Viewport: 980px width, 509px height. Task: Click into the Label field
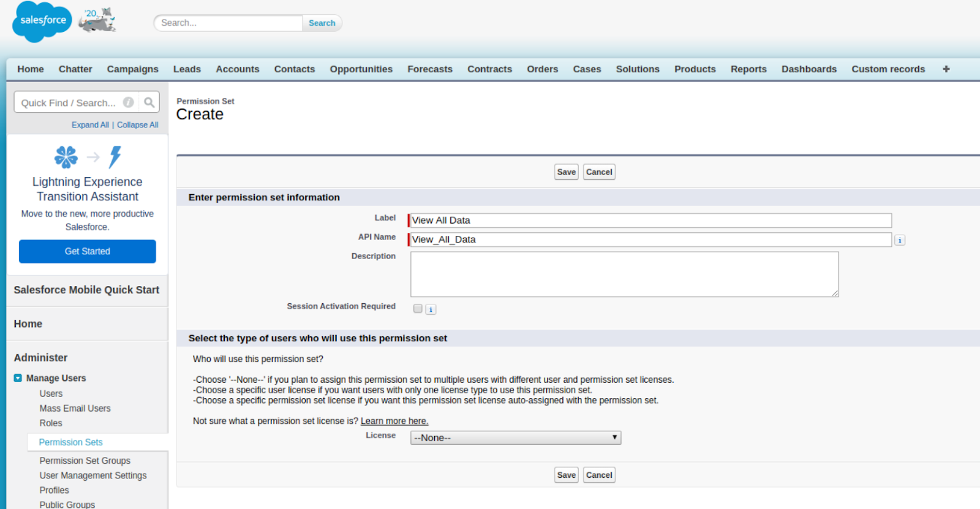tap(650, 221)
